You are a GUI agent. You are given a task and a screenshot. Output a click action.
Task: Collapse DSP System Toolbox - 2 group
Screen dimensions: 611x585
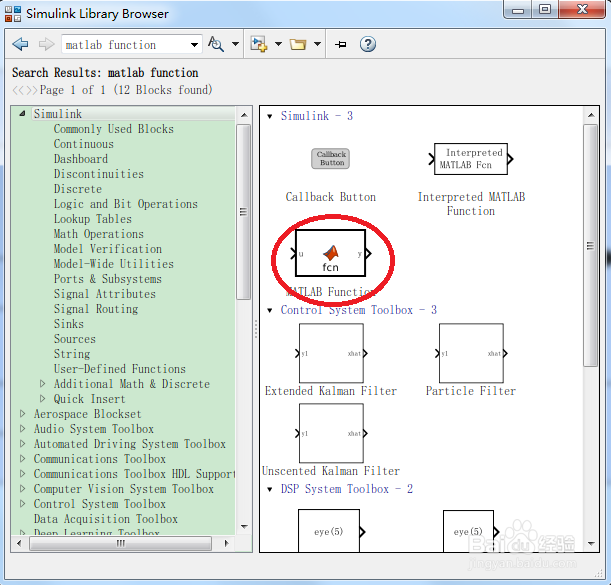(x=269, y=490)
